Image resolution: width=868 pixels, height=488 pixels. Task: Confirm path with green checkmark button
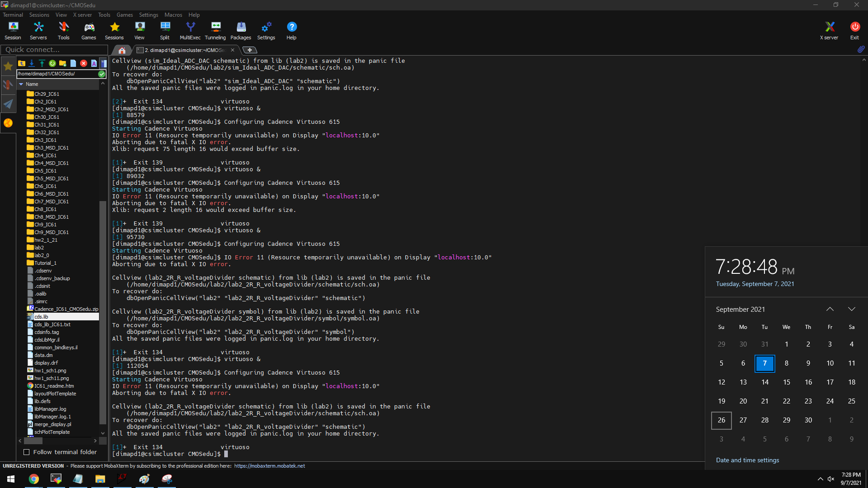[x=102, y=74]
